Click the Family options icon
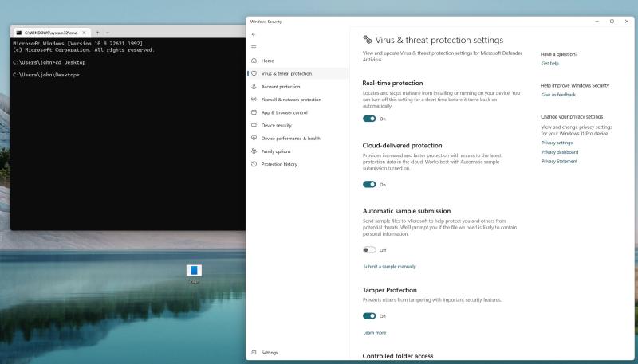 (x=254, y=151)
